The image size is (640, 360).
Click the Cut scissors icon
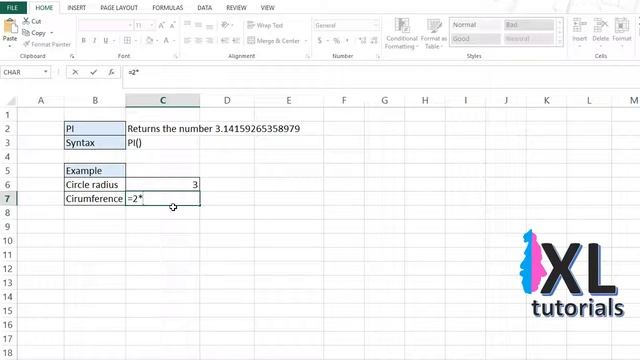[x=27, y=21]
